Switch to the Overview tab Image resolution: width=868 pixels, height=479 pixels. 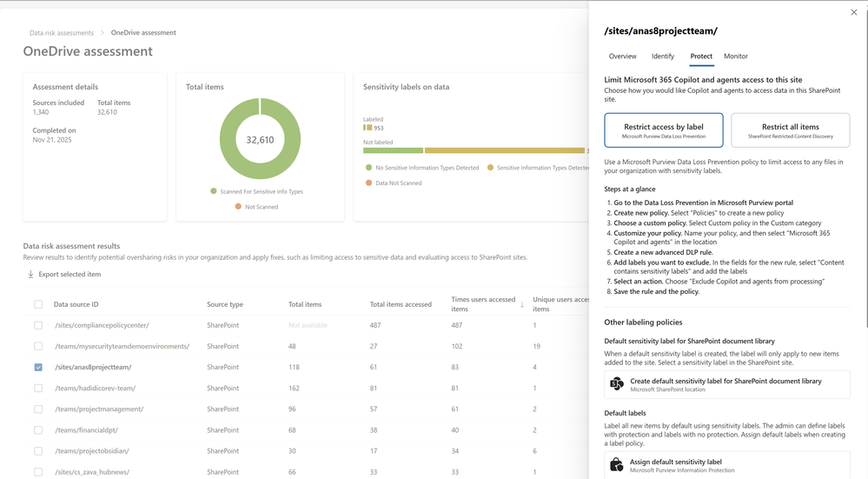(622, 57)
